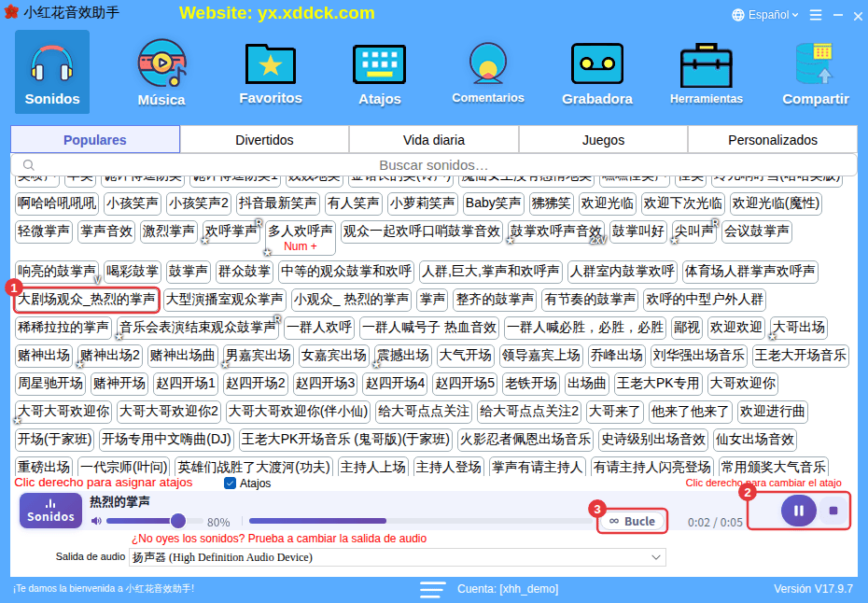
Task: Switch to the Populares tab
Action: point(95,139)
